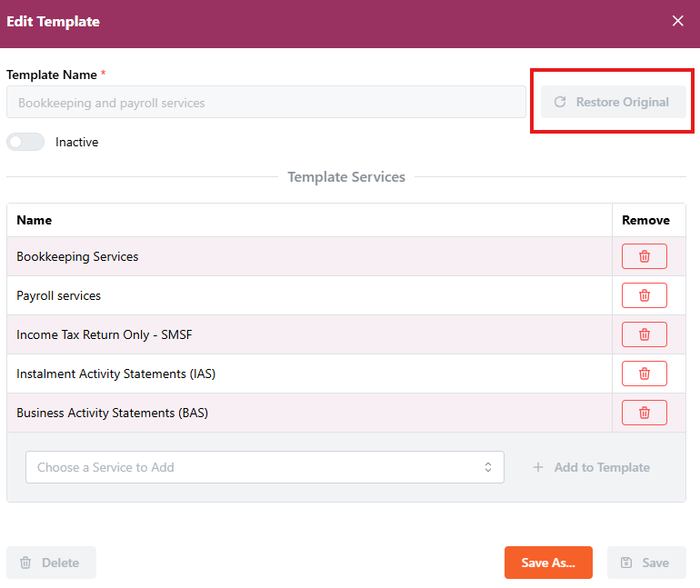Click the Remove column header
700x588 pixels.
[645, 220]
